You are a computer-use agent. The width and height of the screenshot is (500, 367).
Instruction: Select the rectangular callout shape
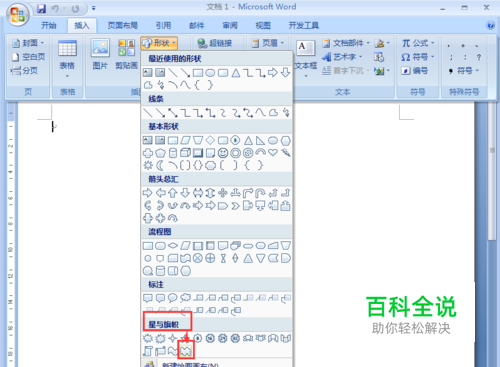(148, 298)
